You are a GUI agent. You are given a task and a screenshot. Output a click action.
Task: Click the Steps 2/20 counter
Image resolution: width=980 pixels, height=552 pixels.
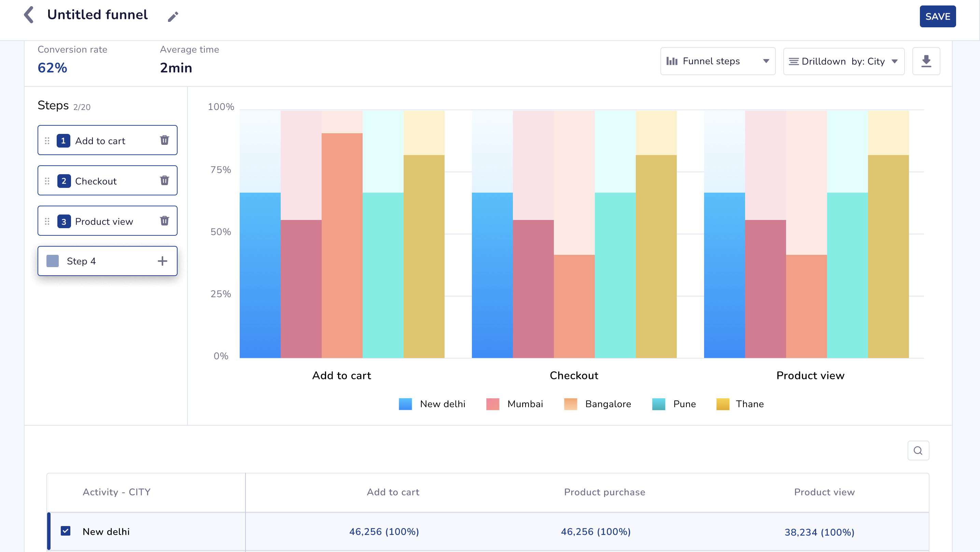[x=82, y=107]
